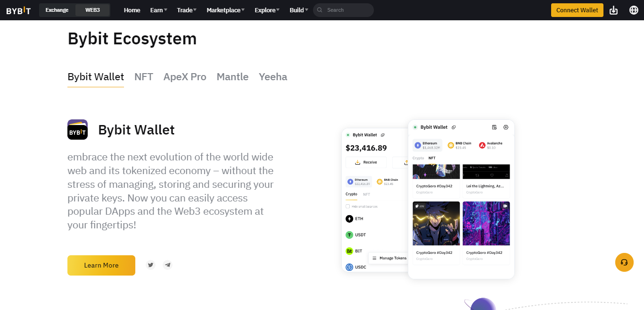644x310 pixels.
Task: Click the orange support chat bubble
Action: pos(624,262)
